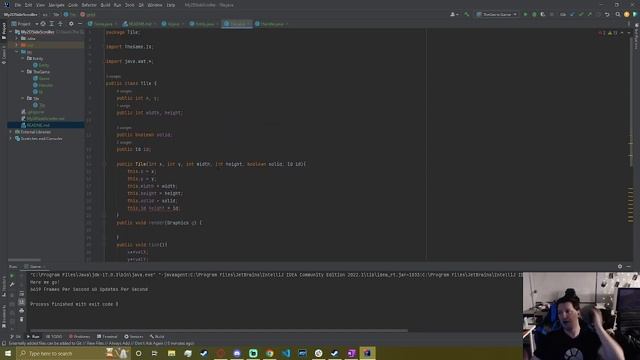The width and height of the screenshot is (640, 360).
Task: Toggle scroll to end icon in Run console
Action: (22, 302)
